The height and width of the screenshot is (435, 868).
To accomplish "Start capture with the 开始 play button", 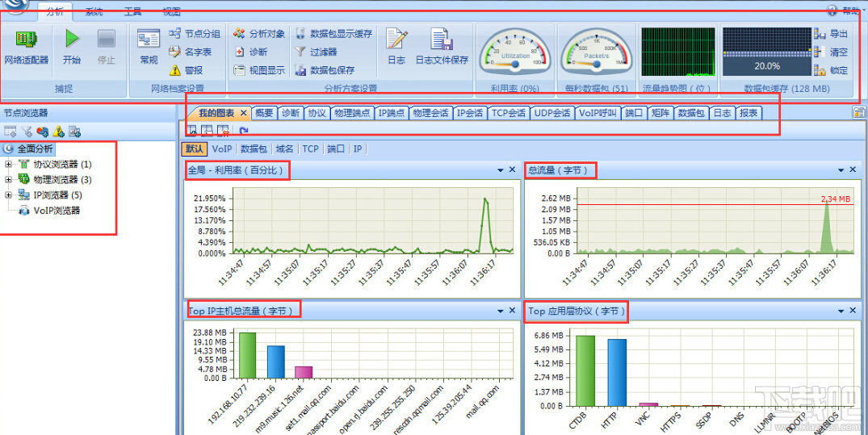I will [71, 48].
